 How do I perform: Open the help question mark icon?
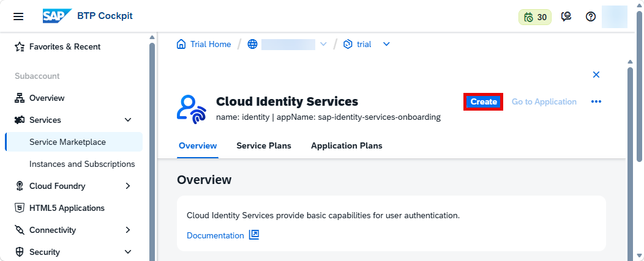tap(591, 17)
